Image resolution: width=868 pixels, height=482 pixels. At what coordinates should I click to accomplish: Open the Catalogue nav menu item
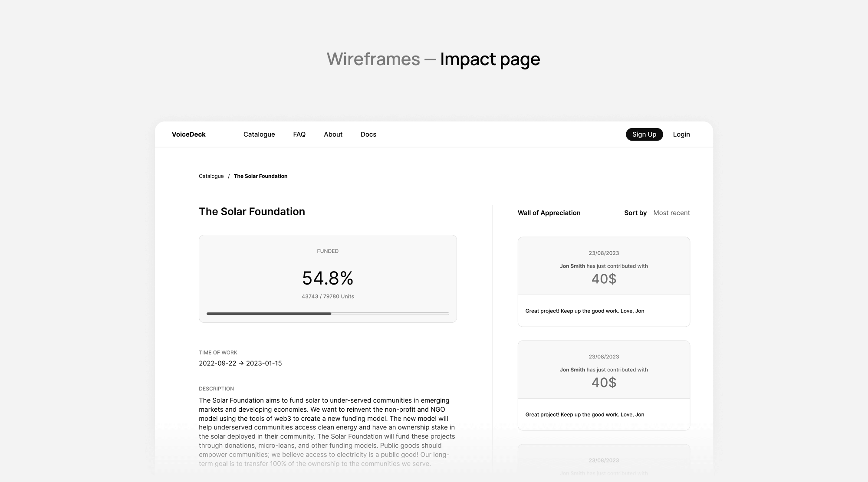pos(259,134)
